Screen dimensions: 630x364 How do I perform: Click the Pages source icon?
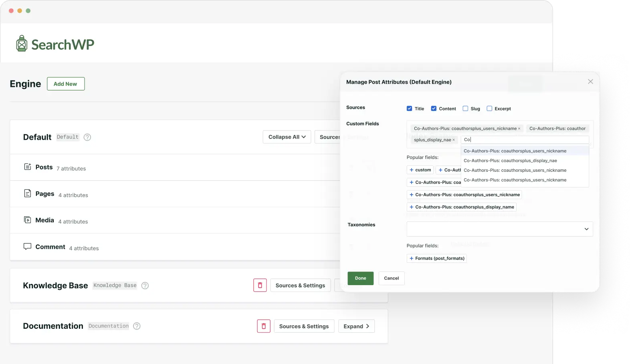[x=28, y=193]
